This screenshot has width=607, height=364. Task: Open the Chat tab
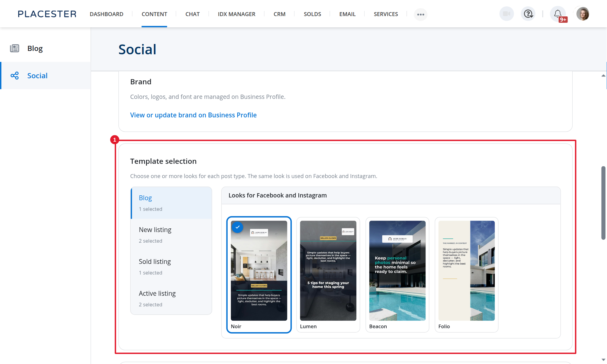click(192, 14)
